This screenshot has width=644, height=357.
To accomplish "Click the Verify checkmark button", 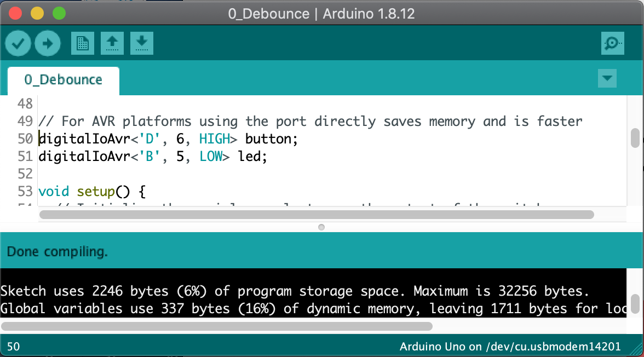I will 18,43.
